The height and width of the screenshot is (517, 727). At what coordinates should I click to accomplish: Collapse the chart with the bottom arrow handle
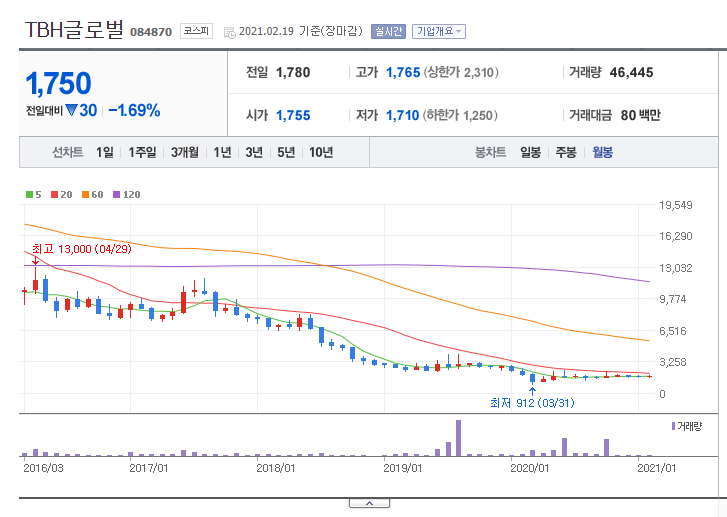tap(370, 503)
